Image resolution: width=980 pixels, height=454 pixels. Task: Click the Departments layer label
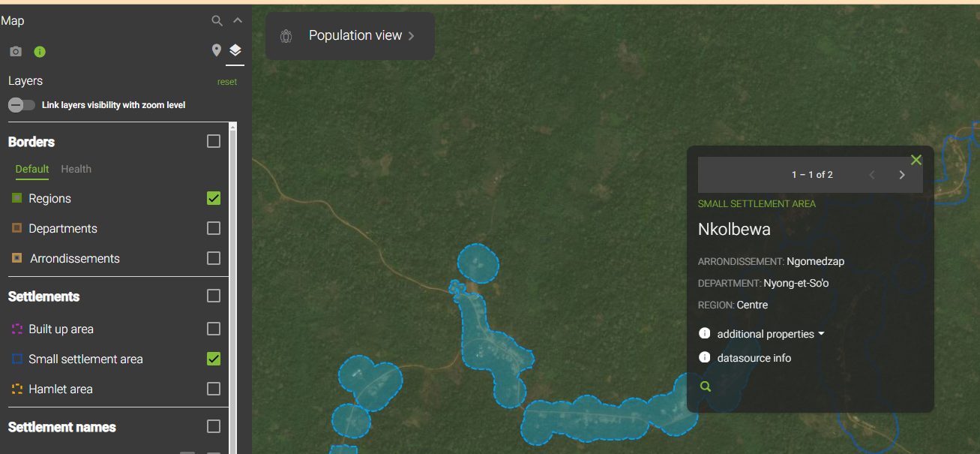63,228
